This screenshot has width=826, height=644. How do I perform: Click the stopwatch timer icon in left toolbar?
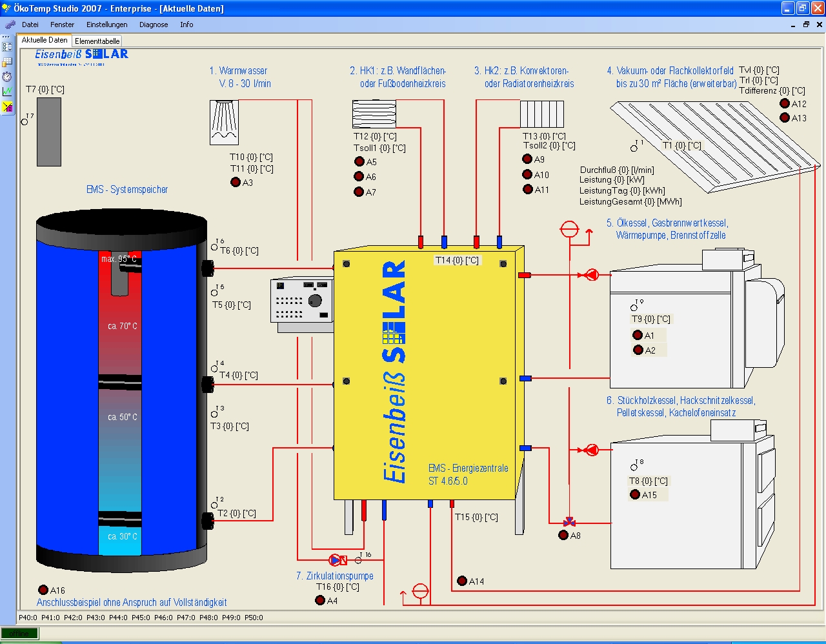click(x=7, y=76)
